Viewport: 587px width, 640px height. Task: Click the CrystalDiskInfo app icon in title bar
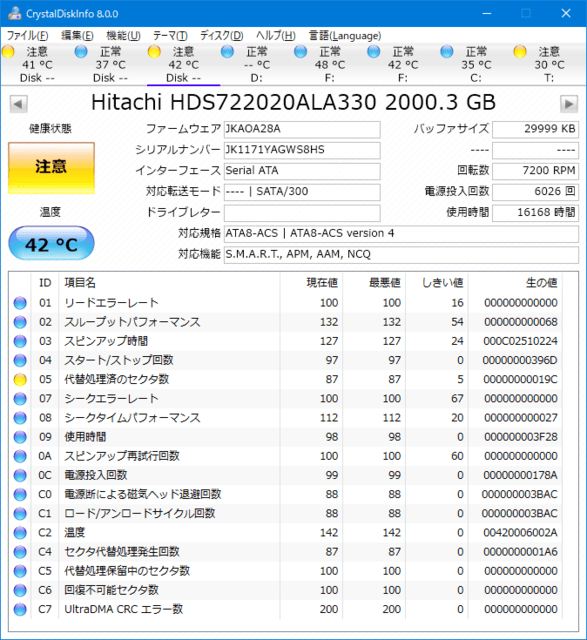click(15, 13)
